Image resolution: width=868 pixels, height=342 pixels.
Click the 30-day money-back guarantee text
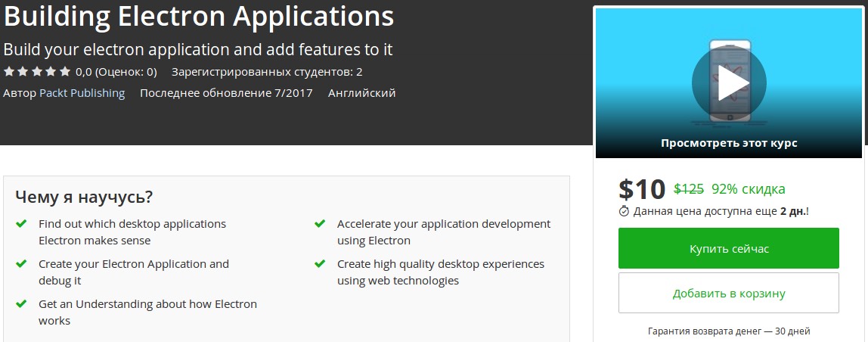728,331
